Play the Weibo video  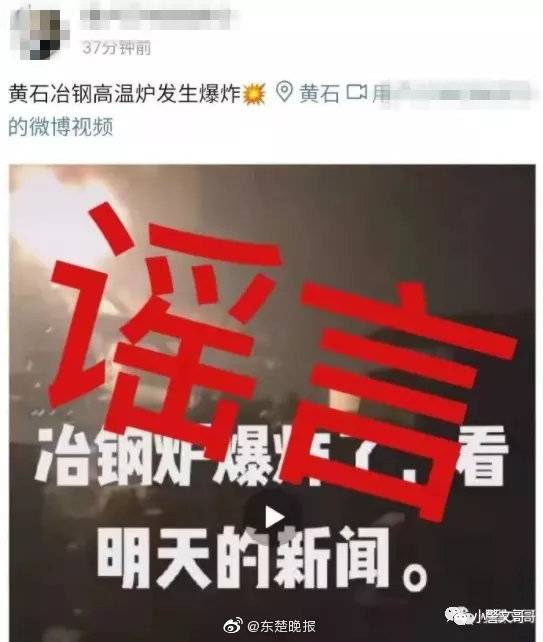[x=274, y=517]
